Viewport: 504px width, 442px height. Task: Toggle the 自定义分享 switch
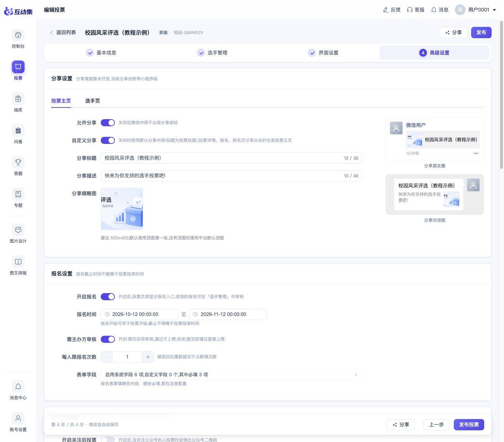pyautogui.click(x=108, y=140)
